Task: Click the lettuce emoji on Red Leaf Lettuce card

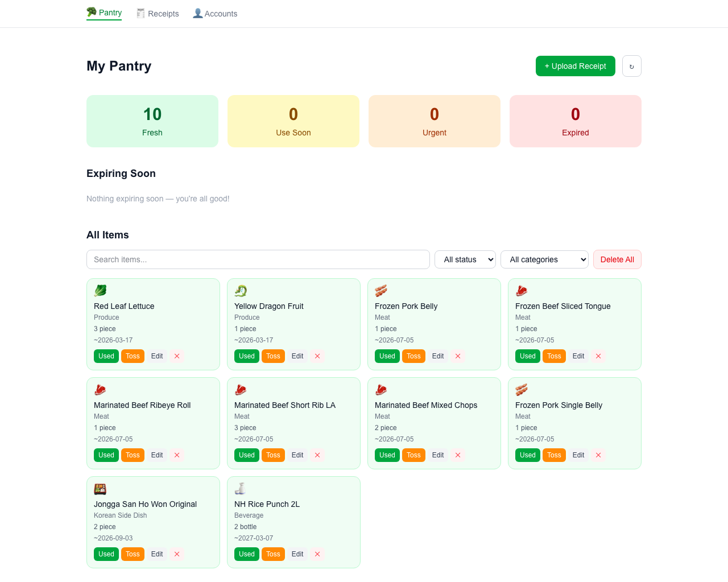Action: tap(100, 290)
